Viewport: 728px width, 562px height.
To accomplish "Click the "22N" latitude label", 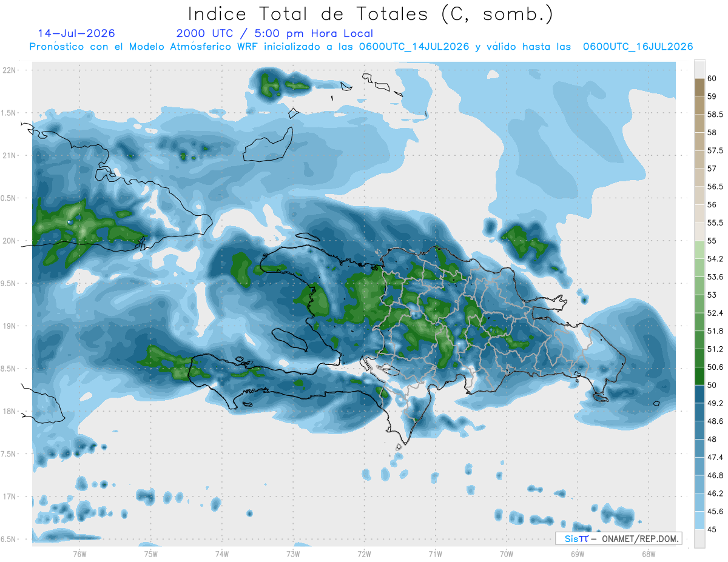I will 10,70.
